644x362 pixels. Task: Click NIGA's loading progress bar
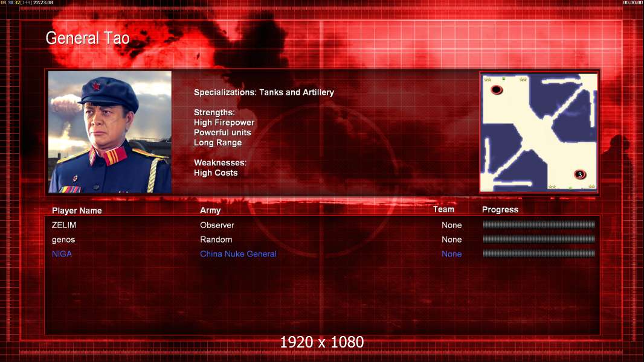pyautogui.click(x=539, y=254)
